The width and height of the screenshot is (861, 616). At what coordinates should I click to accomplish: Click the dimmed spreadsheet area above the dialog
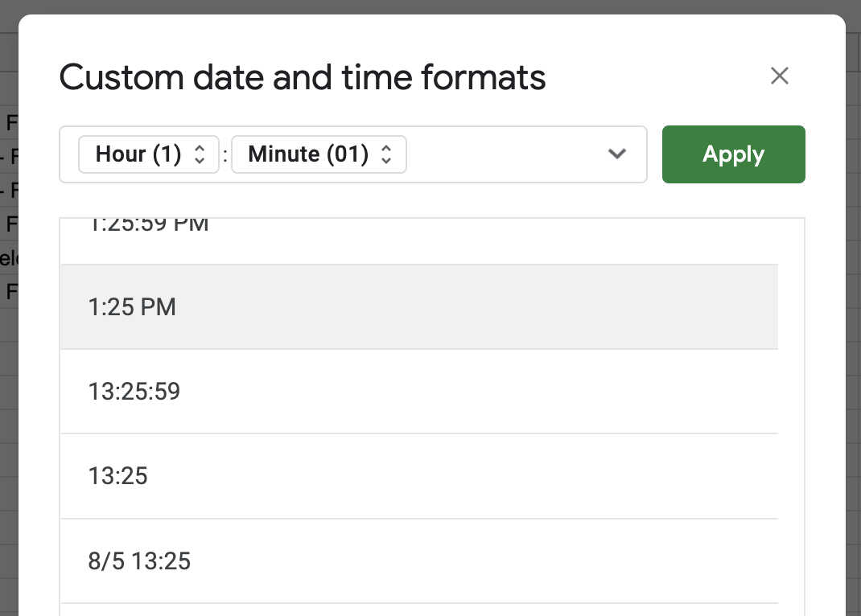pyautogui.click(x=430, y=6)
